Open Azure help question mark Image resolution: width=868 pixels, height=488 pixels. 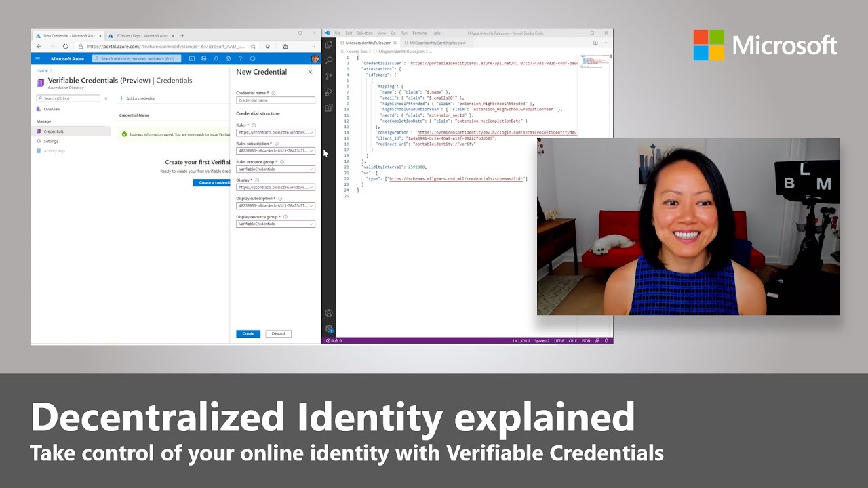(x=240, y=59)
